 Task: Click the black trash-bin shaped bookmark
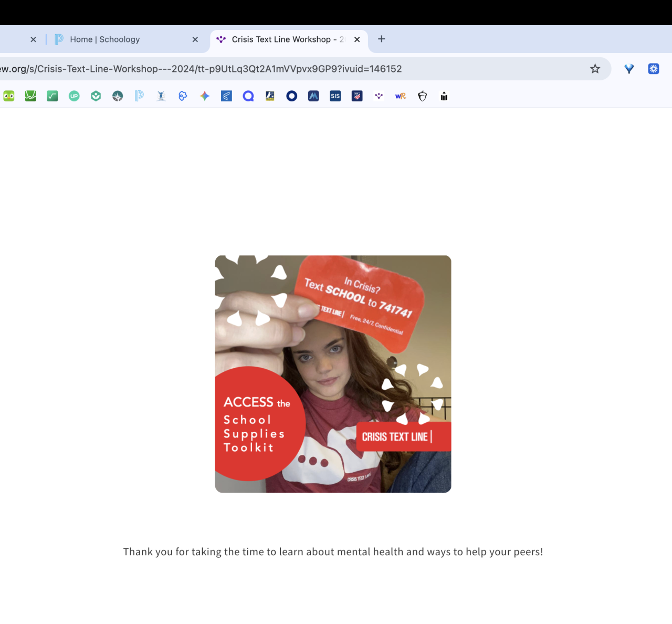[x=444, y=96]
